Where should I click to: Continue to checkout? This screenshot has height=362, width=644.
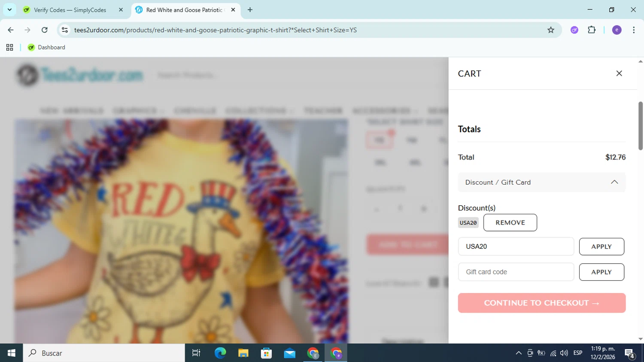[x=541, y=303]
